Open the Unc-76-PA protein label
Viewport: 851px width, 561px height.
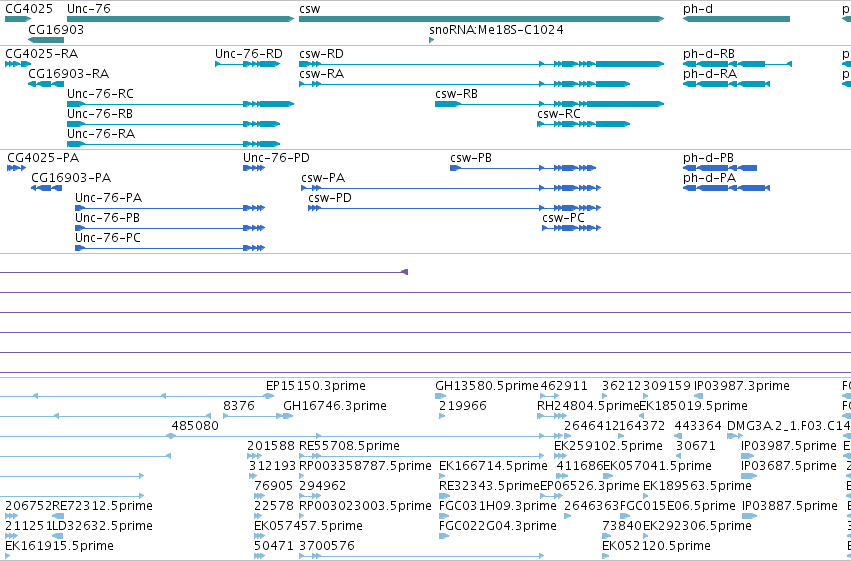(109, 198)
